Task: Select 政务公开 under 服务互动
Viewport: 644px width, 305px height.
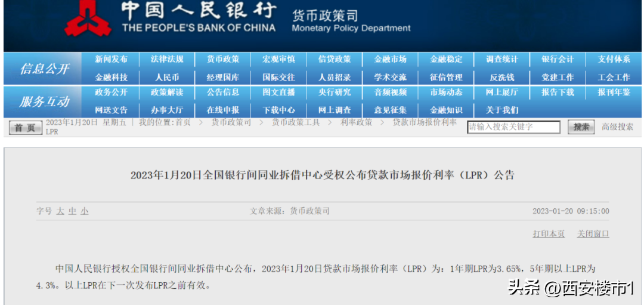Action: (112, 93)
